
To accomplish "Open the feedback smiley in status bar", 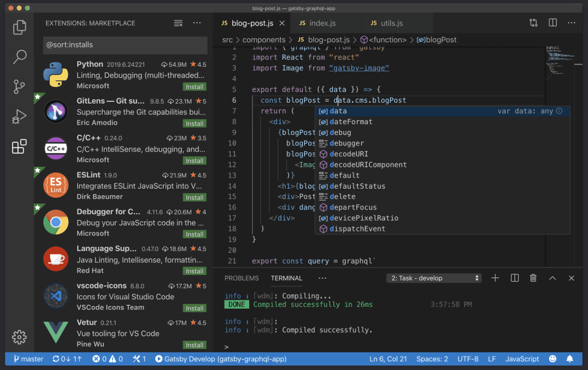I will [x=553, y=359].
